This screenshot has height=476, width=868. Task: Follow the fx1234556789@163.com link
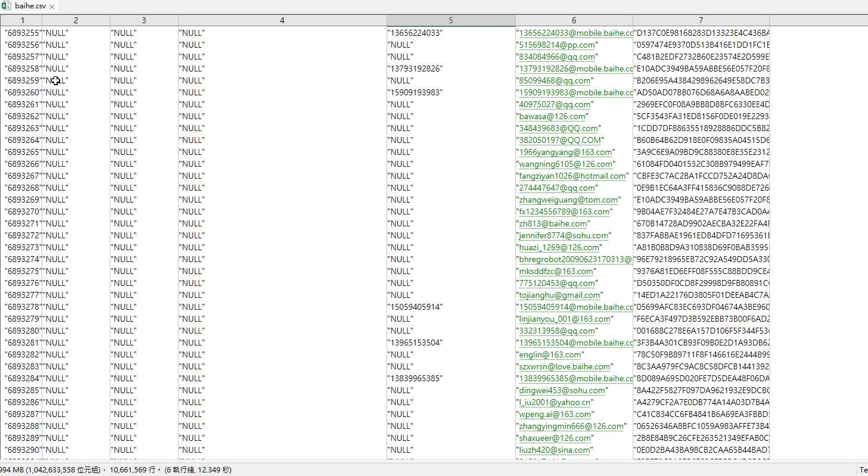click(564, 212)
